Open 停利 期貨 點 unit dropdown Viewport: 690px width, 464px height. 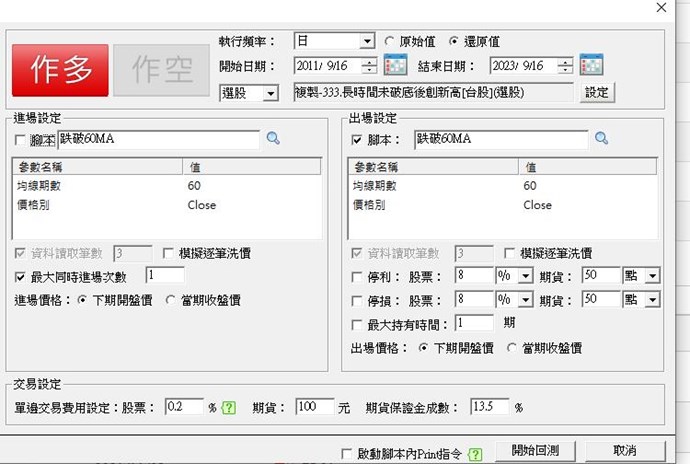click(x=653, y=276)
